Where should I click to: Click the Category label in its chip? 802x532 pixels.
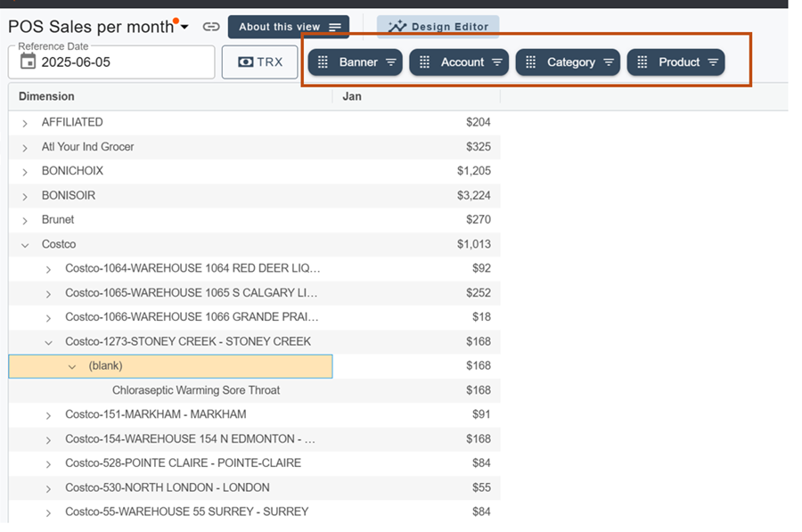coord(571,62)
